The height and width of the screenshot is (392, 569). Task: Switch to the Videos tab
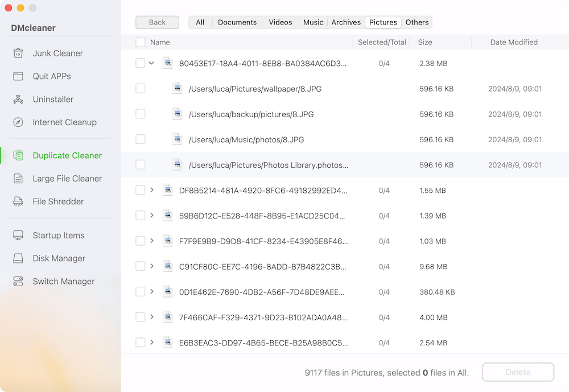pyautogui.click(x=281, y=22)
